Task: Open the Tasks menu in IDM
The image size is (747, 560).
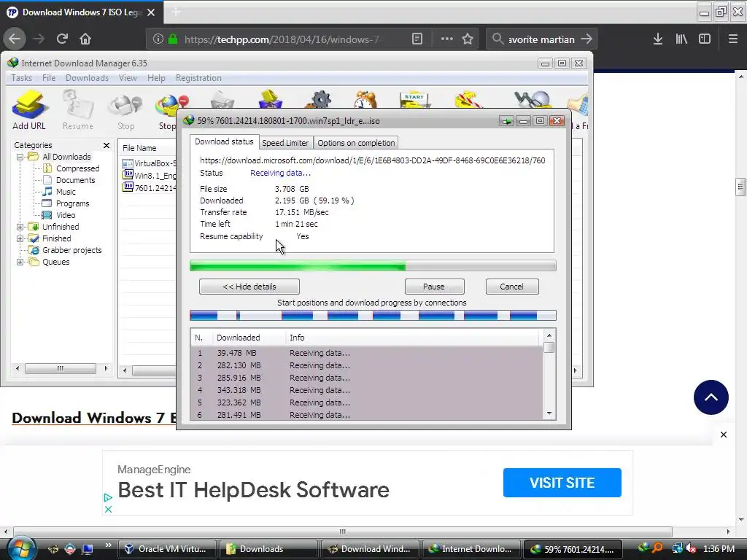Action: [x=21, y=78]
